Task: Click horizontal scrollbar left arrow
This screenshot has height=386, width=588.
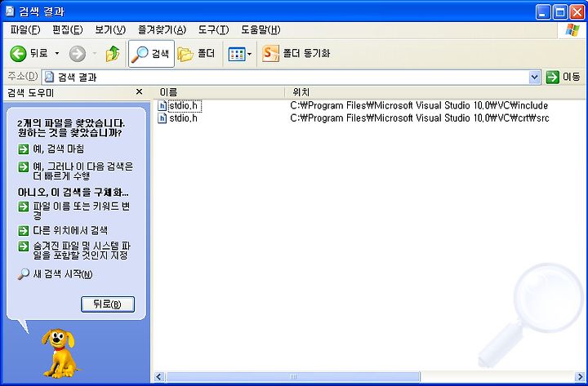Action: tap(159, 377)
